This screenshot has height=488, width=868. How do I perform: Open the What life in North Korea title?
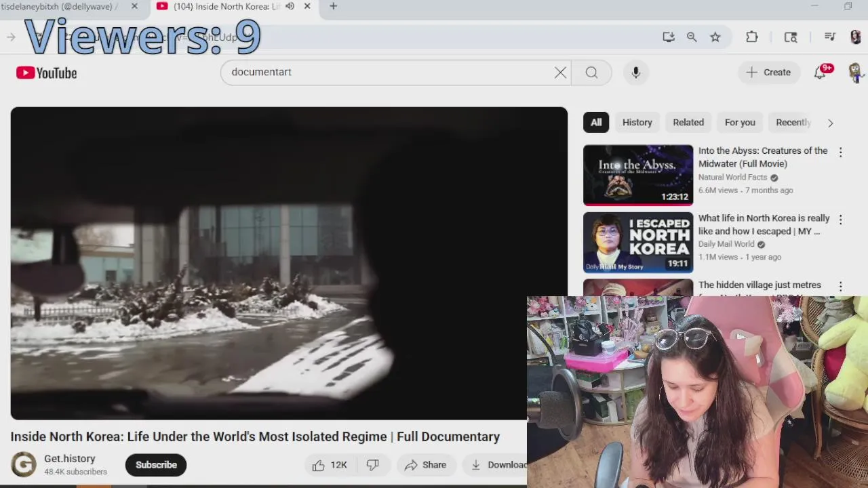point(764,224)
